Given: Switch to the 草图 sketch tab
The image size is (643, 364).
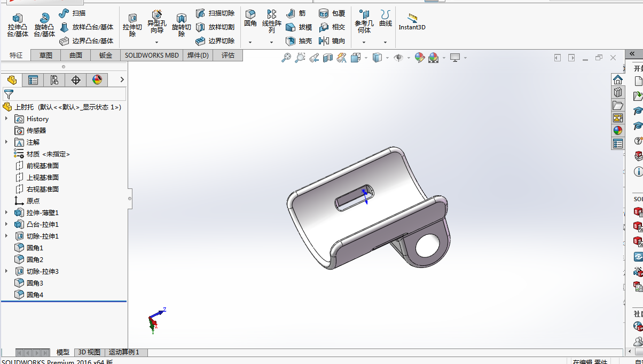Looking at the screenshot, I should (46, 55).
